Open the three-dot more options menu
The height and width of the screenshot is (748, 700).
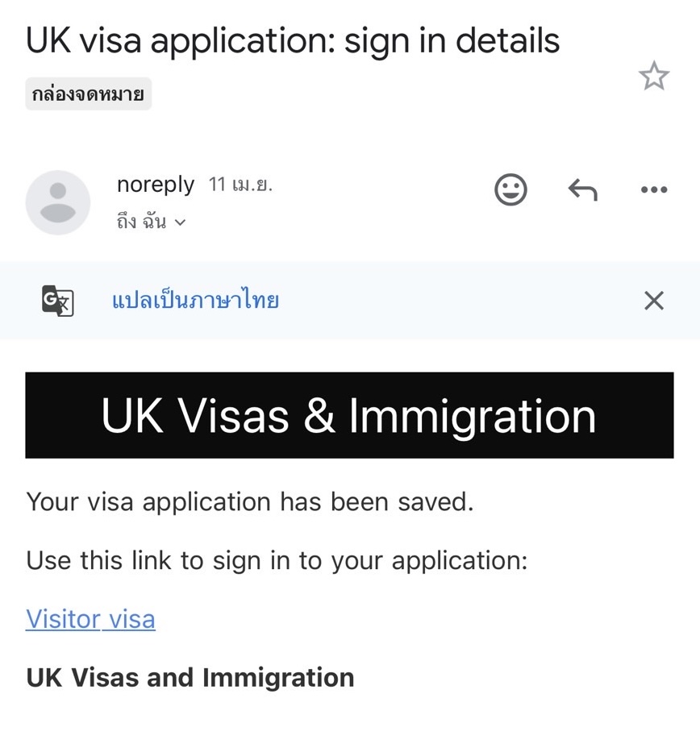pos(654,189)
